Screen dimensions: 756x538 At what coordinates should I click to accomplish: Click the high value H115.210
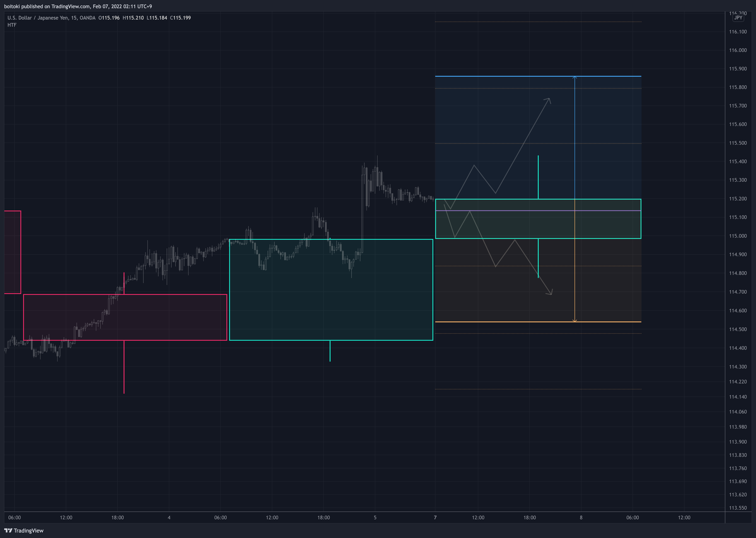133,18
